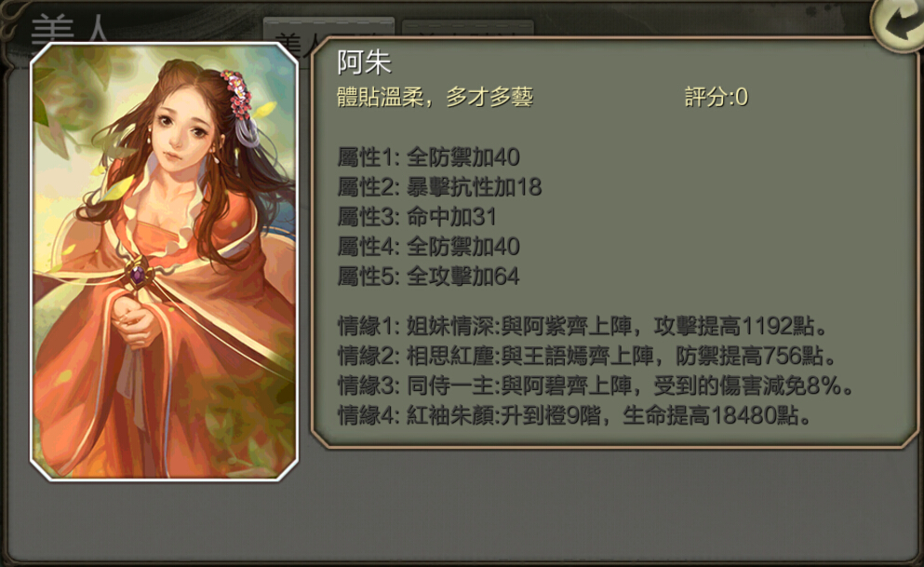Image resolution: width=924 pixels, height=567 pixels.
Task: Tap 屬性2 暴擊抗性加18 line
Action: click(x=439, y=187)
